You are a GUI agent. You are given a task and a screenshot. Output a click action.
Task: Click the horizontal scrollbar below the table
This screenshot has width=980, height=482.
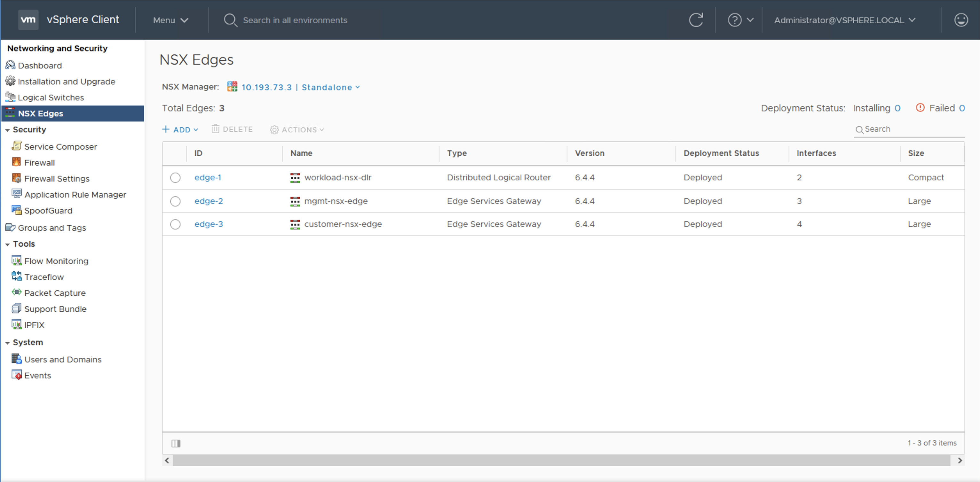561,460
